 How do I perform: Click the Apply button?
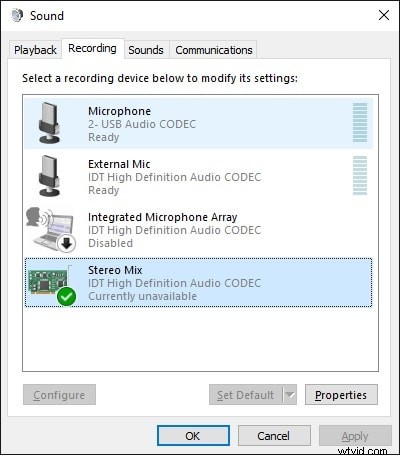[x=355, y=436]
